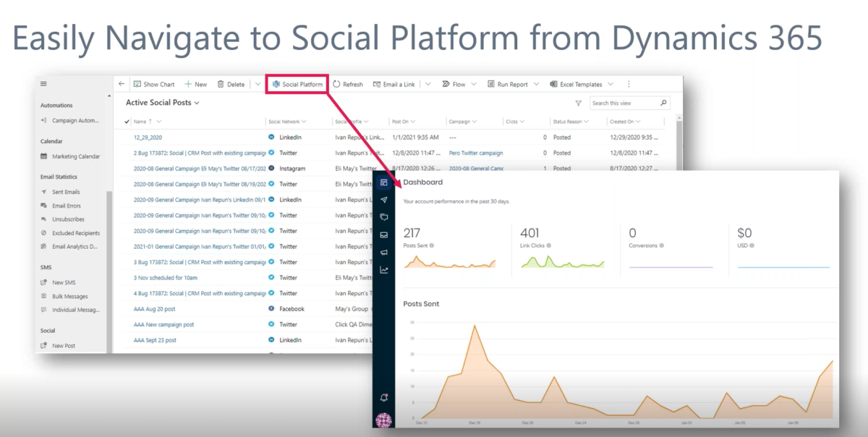Create a New social post
Screen dimensions: 868x437
pyautogui.click(x=196, y=84)
